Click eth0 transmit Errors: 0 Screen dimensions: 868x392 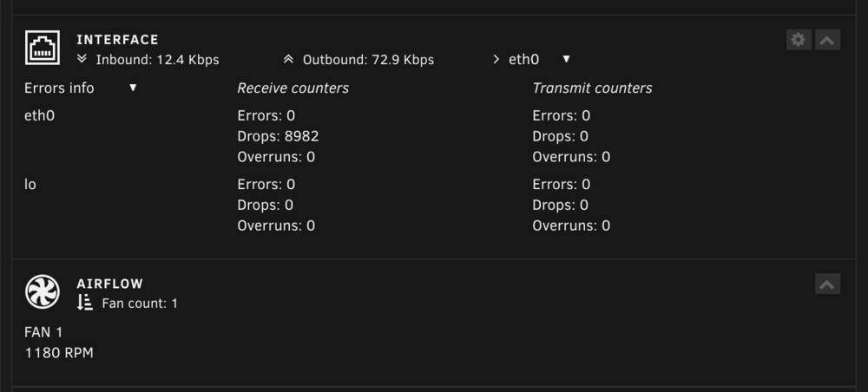click(x=562, y=115)
